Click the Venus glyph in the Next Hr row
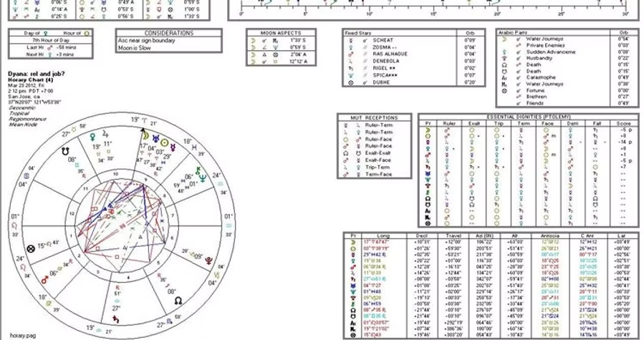This screenshot has height=340, width=644. pos(49,54)
